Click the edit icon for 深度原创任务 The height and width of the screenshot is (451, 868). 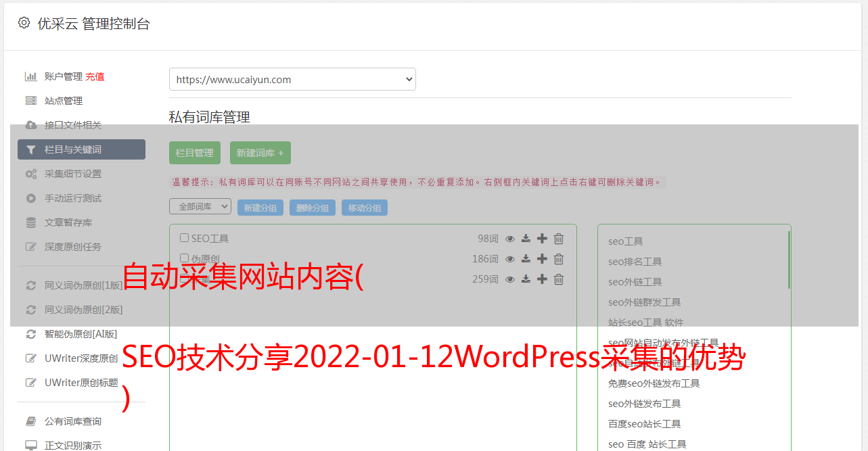pyautogui.click(x=31, y=247)
